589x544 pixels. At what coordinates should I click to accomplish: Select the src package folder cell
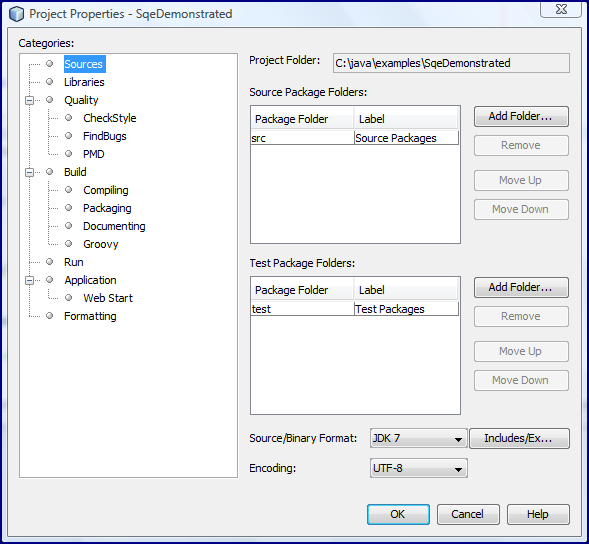[302, 138]
